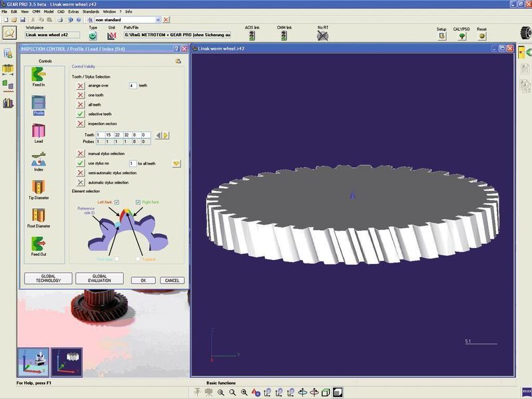
Task: Click the red X next to standard dropdown
Action: pos(166,20)
